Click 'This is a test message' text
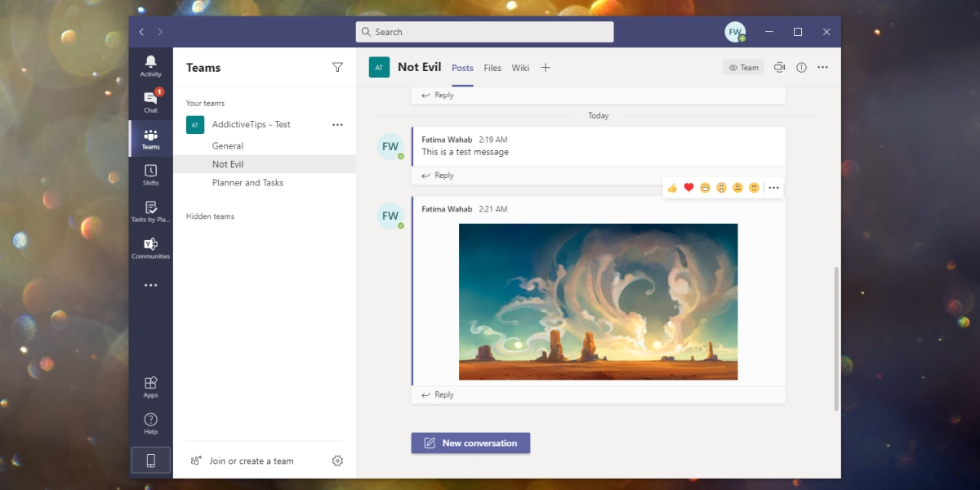This screenshot has width=980, height=490. [465, 152]
